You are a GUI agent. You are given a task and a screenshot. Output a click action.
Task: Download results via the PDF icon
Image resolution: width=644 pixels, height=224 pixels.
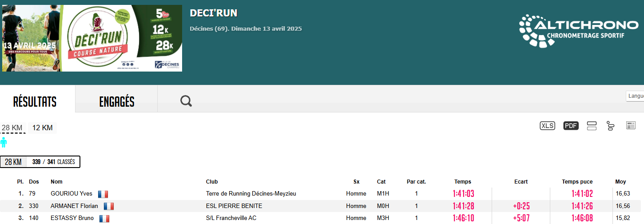click(x=571, y=126)
